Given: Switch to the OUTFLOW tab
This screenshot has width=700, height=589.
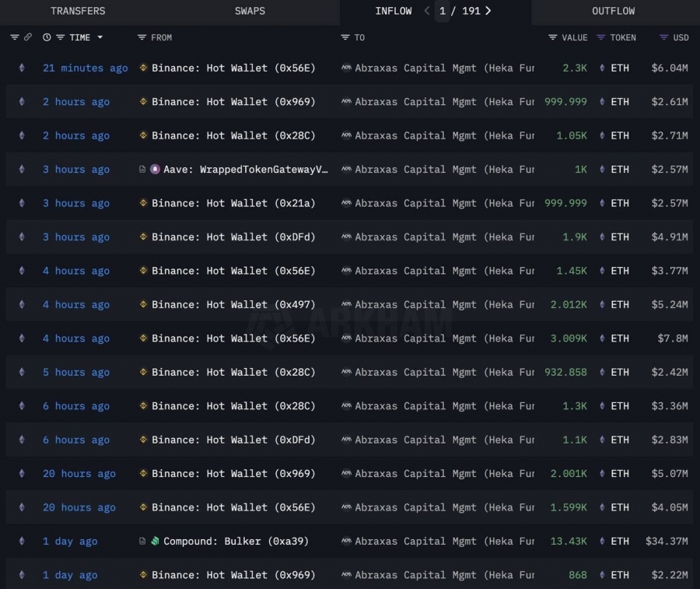Looking at the screenshot, I should pyautogui.click(x=614, y=11).
